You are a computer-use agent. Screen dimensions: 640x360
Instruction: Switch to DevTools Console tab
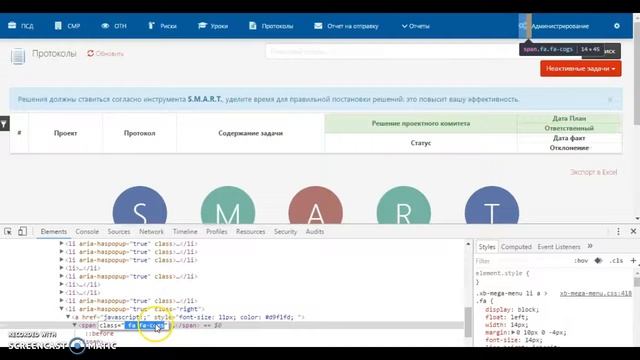[x=87, y=231]
